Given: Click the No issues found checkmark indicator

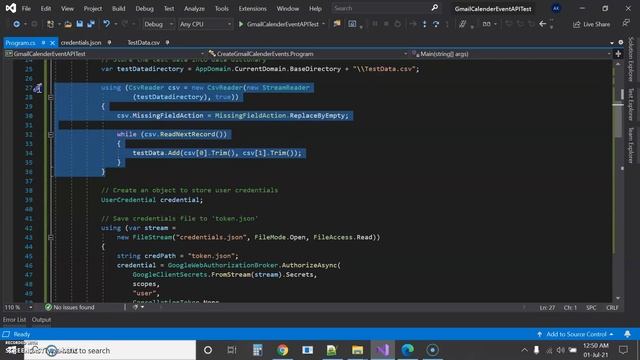Looking at the screenshot, I should (70, 307).
